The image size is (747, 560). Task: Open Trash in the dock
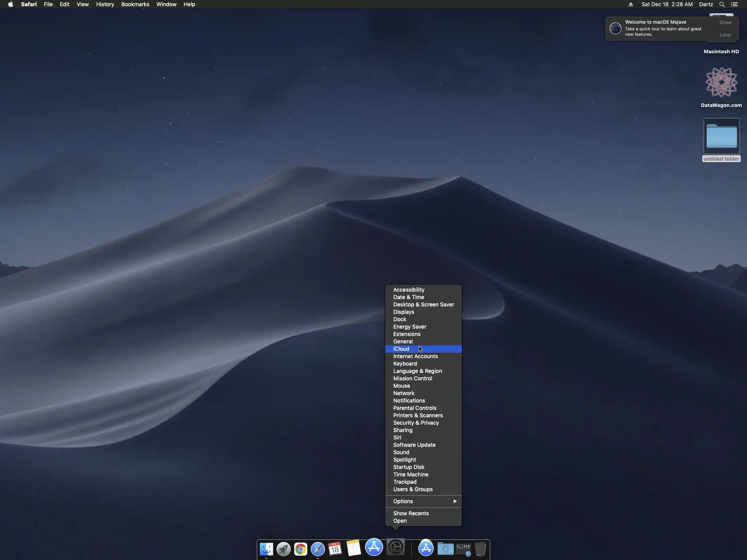click(x=480, y=549)
